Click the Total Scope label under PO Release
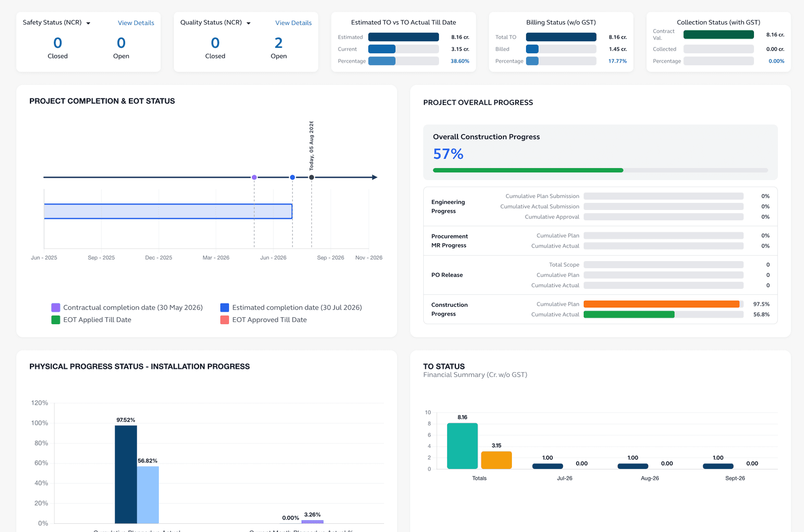This screenshot has width=804, height=532. 564,265
